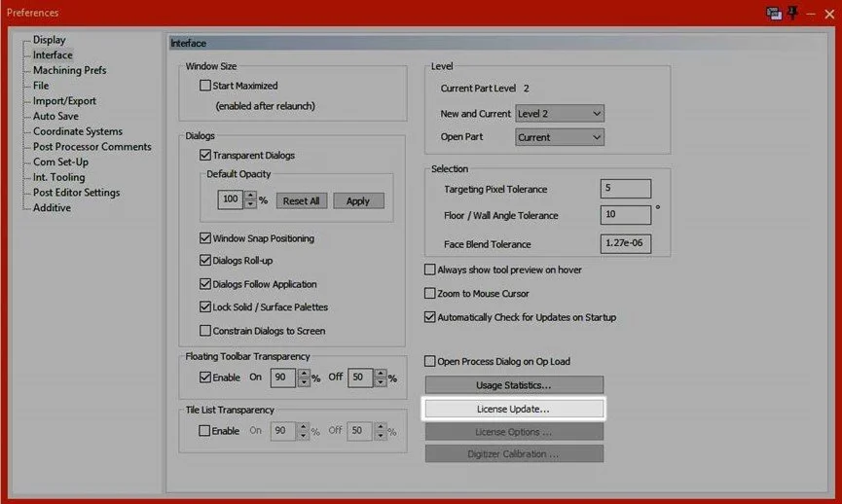
Task: Enable Zoom to Mouse Cursor
Action: point(429,293)
